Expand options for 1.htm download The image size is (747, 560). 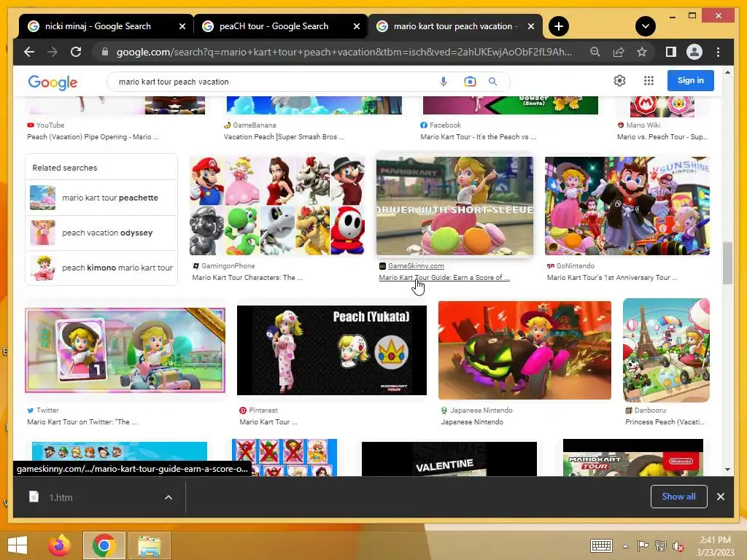click(169, 497)
